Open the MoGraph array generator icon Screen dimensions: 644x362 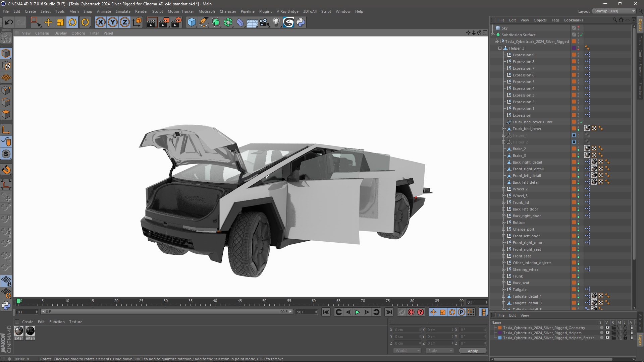pyautogui.click(x=228, y=22)
